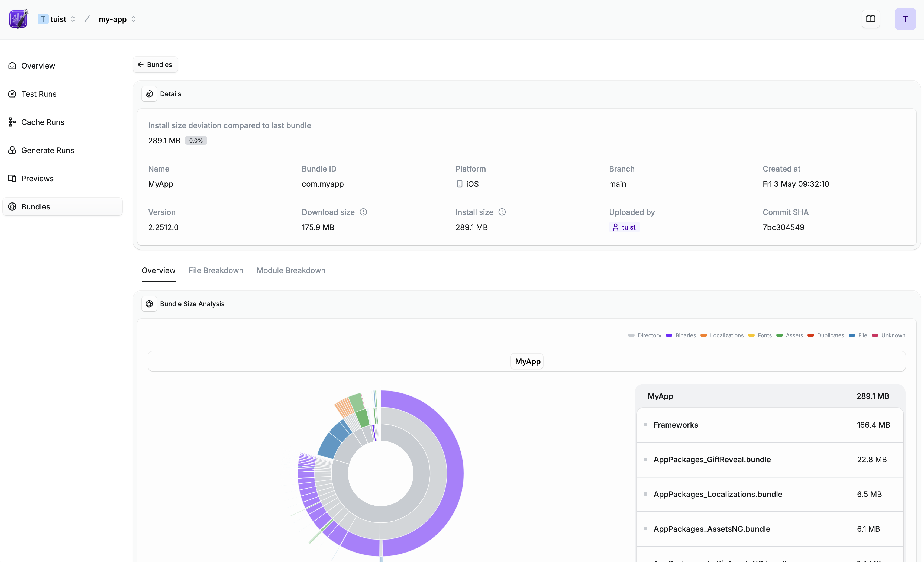Click the Download size info icon
924x562 pixels.
point(363,212)
